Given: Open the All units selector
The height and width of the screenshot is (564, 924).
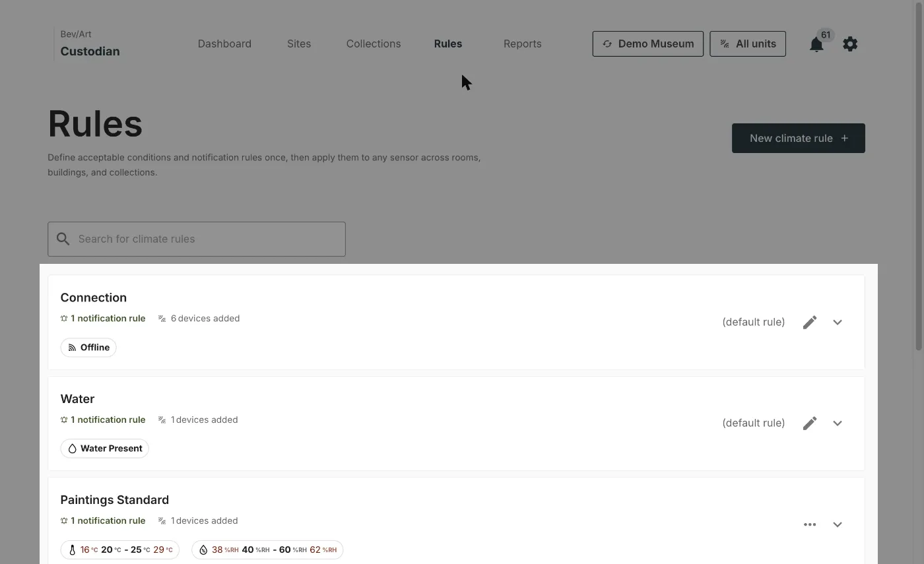Looking at the screenshot, I should (748, 44).
